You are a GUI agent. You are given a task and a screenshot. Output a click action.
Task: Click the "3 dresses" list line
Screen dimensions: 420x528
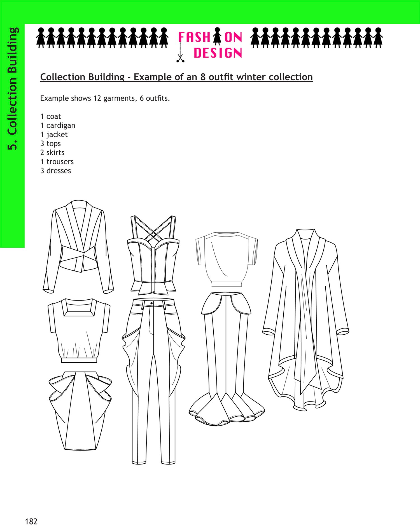55,171
